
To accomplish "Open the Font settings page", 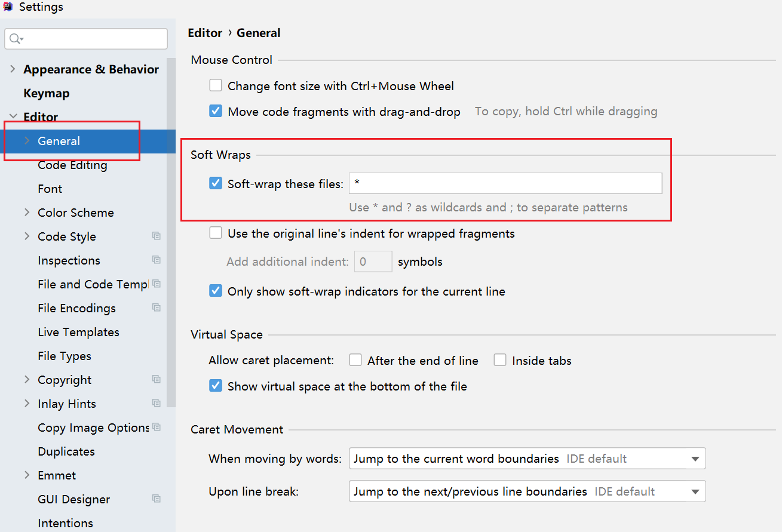I will point(50,189).
